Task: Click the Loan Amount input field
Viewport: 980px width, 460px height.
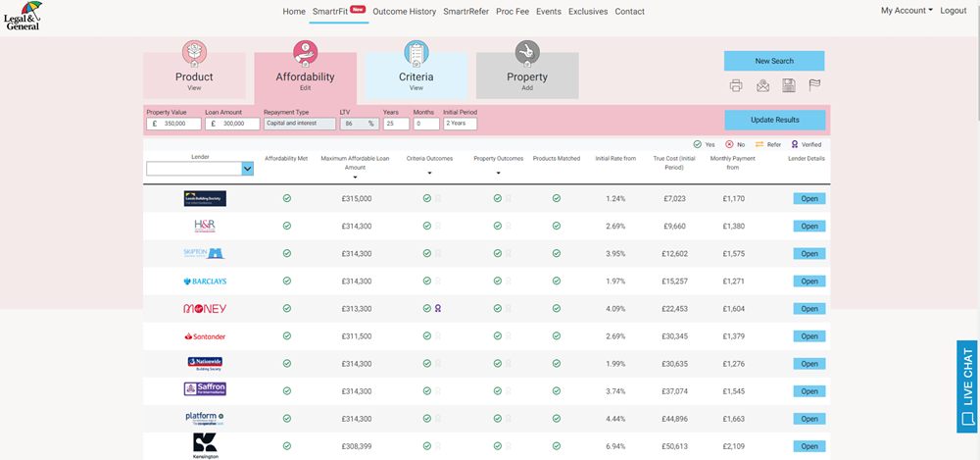Action: 232,124
